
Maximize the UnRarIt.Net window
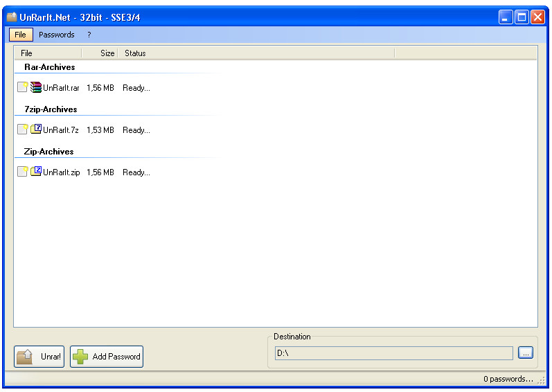click(522, 17)
